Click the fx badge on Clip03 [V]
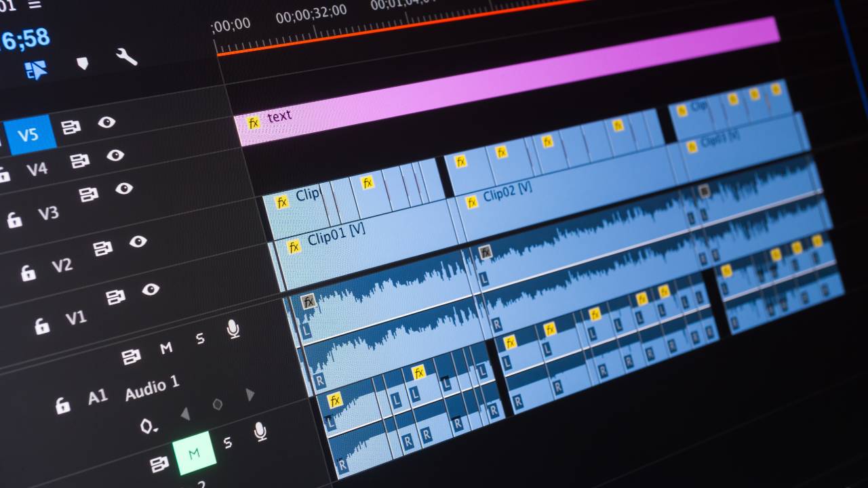The height and width of the screenshot is (488, 868). pyautogui.click(x=691, y=147)
